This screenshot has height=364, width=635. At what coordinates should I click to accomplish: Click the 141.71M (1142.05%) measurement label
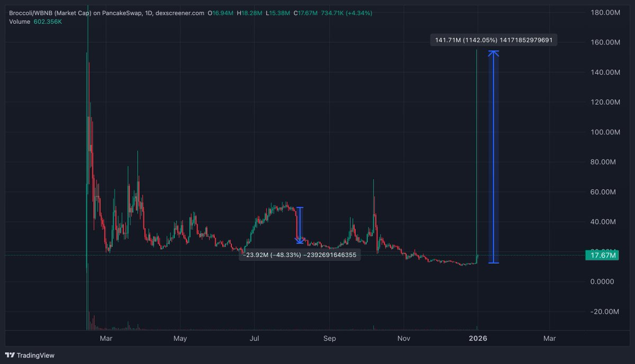pos(493,40)
